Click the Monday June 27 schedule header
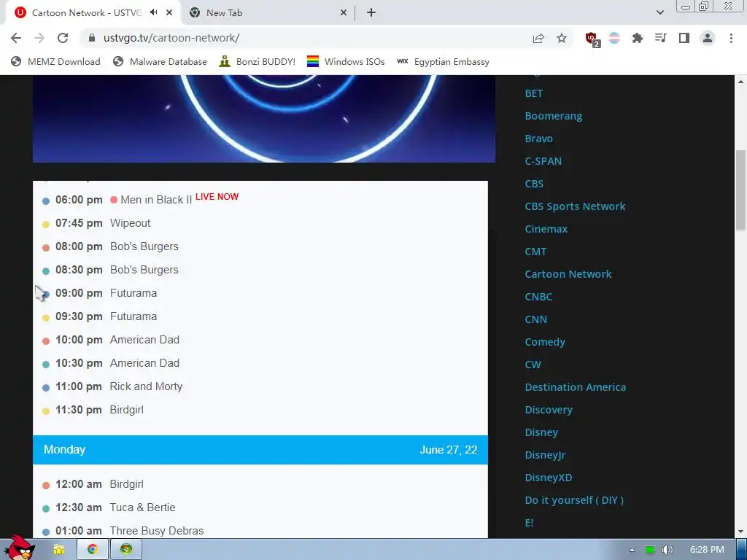The width and height of the screenshot is (747, 560). click(x=260, y=450)
